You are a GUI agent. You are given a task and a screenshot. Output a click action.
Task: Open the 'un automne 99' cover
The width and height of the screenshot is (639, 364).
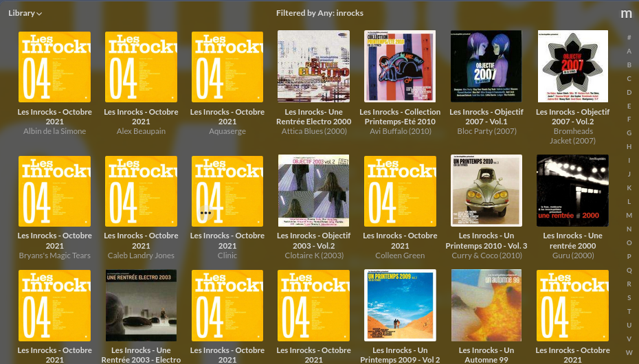click(486, 306)
